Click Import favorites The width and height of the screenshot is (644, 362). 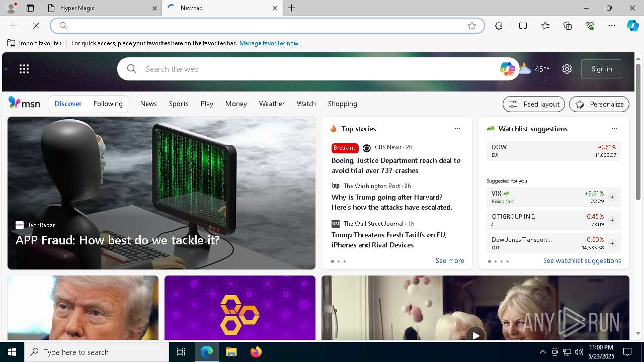pos(35,43)
